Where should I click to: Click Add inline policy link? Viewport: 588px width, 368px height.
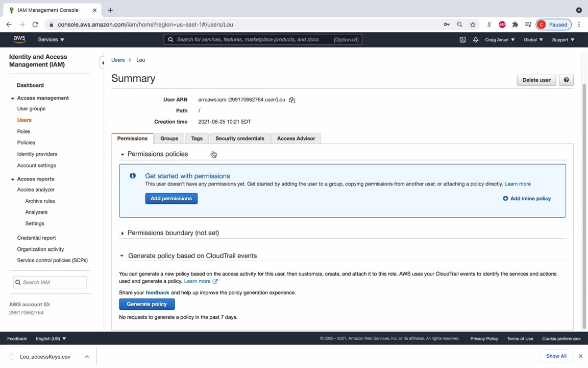(x=527, y=198)
